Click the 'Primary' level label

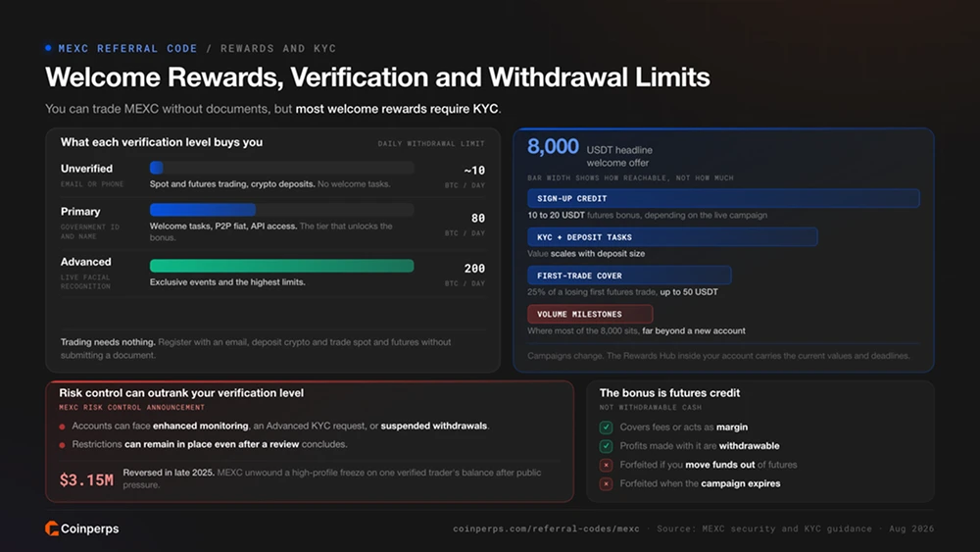[x=80, y=212]
